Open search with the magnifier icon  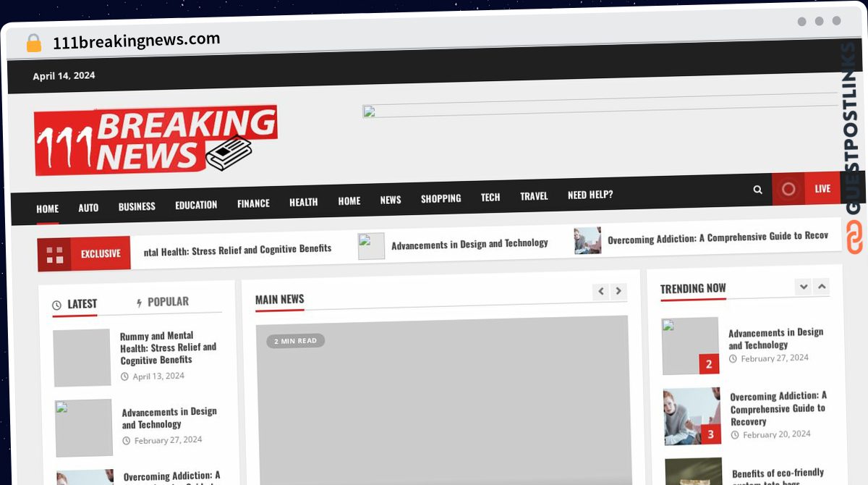tap(757, 190)
